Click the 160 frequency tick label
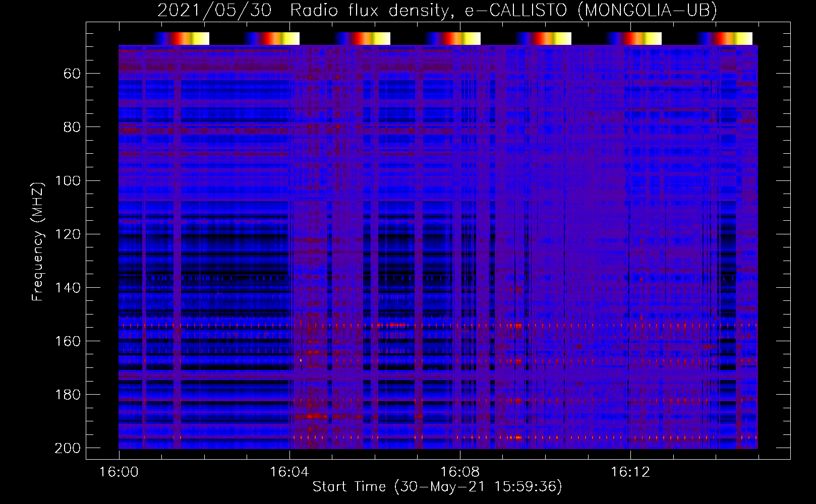Viewport: 816px width, 504px height. (x=68, y=341)
